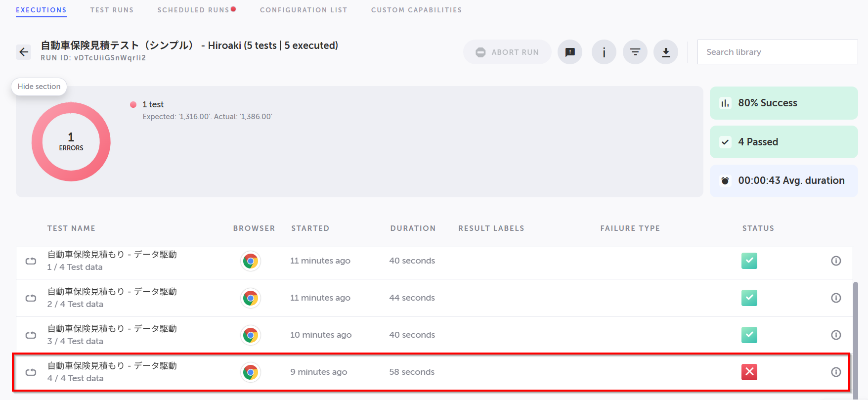Open test name in 1 / 4 Test data row

(112, 255)
